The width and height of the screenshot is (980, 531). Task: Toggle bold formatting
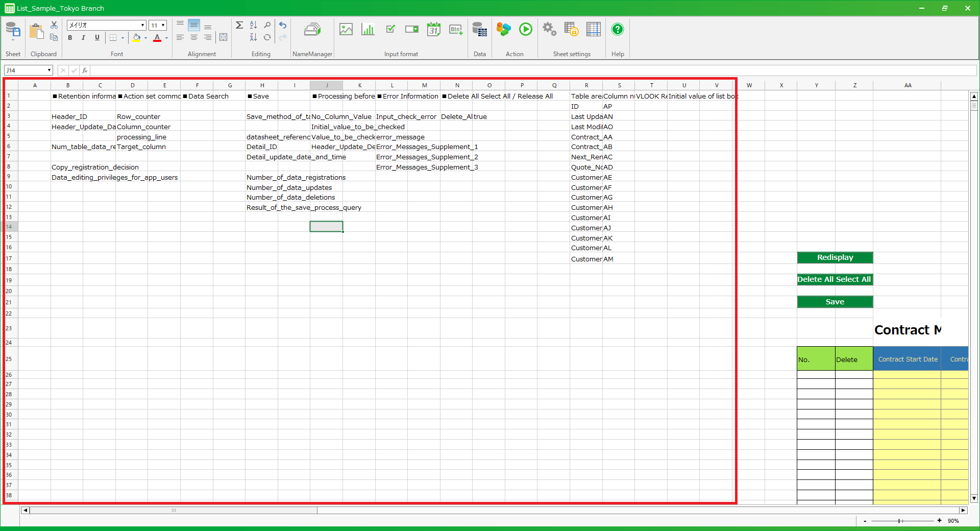pyautogui.click(x=70, y=38)
